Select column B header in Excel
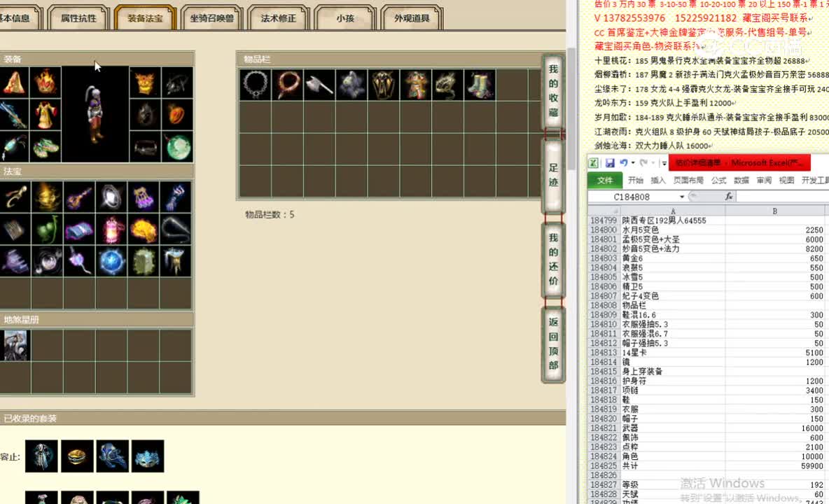 774,211
